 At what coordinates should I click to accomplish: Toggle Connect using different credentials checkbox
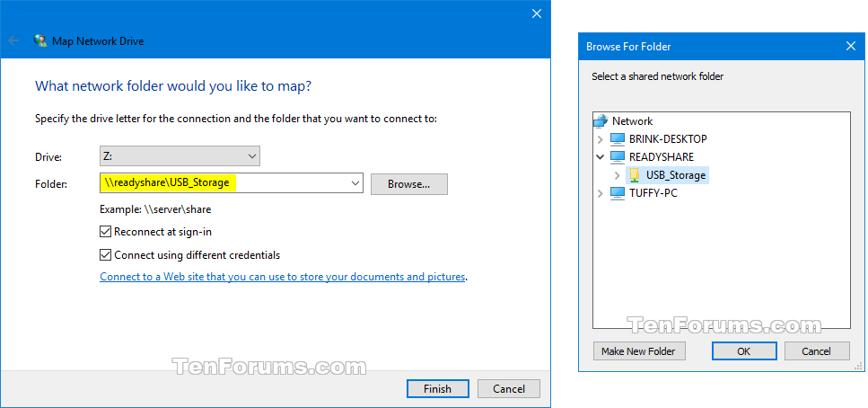[x=106, y=255]
